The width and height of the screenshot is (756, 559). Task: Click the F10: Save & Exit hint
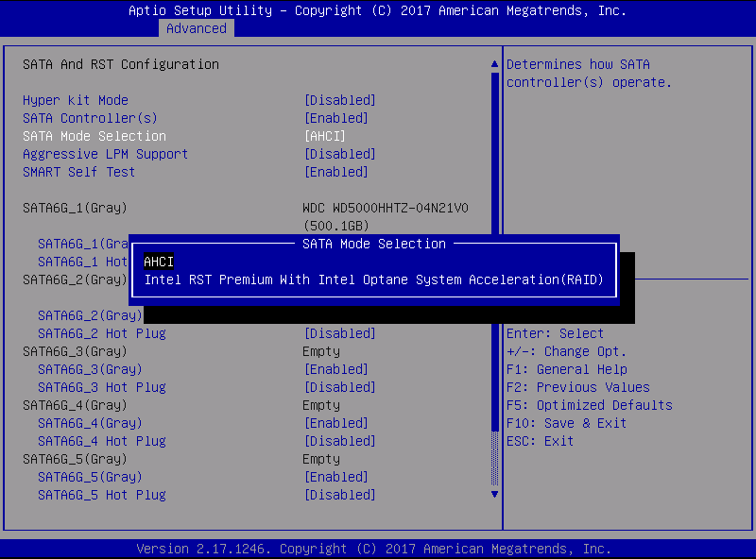coord(566,423)
